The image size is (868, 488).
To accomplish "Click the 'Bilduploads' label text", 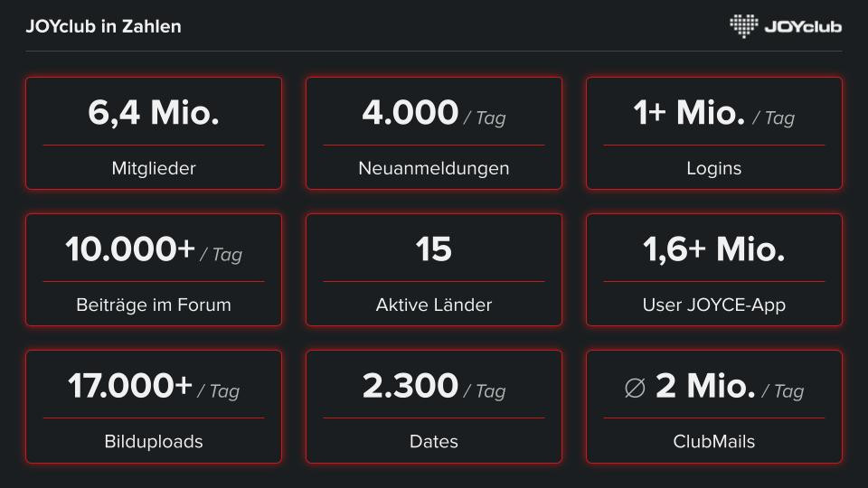I will (154, 442).
